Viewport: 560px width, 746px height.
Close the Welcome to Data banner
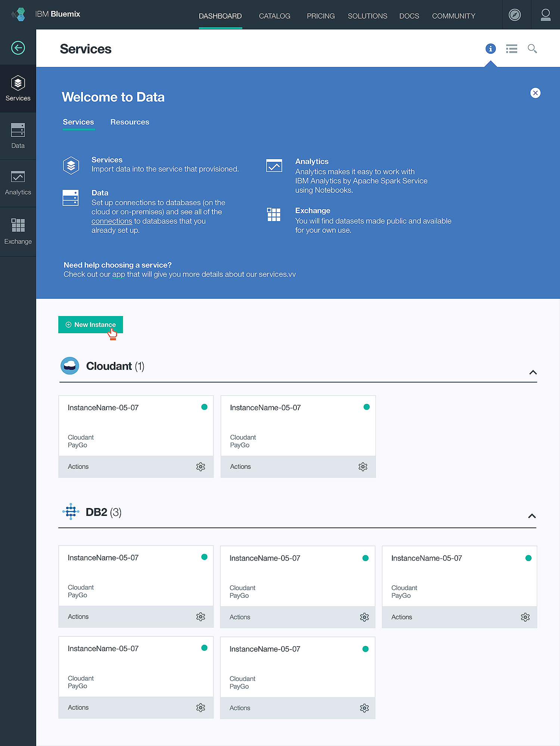(x=535, y=93)
